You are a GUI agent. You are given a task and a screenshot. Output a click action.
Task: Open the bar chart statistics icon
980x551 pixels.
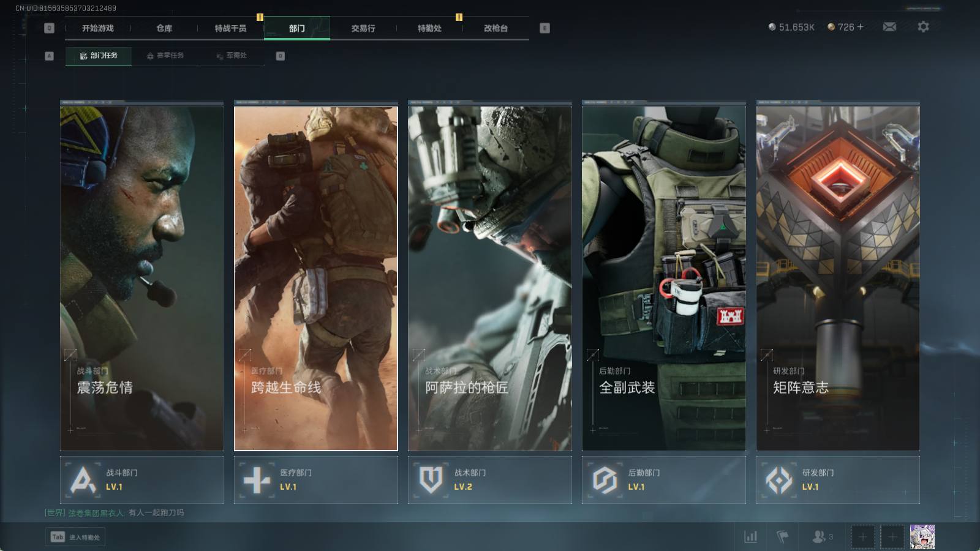click(x=750, y=537)
